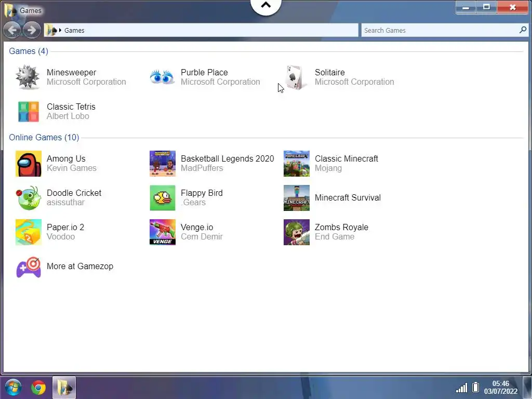
Task: Go back with the left arrow button
Action: (12, 30)
